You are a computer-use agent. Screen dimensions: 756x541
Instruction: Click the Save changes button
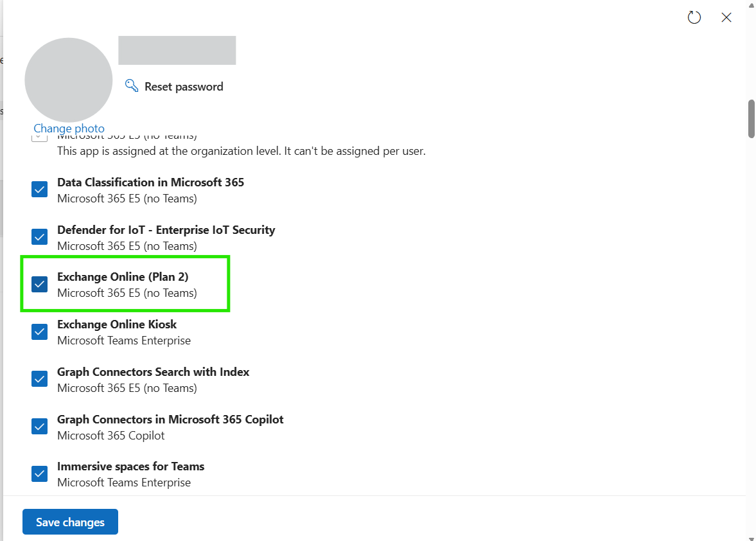pos(71,522)
